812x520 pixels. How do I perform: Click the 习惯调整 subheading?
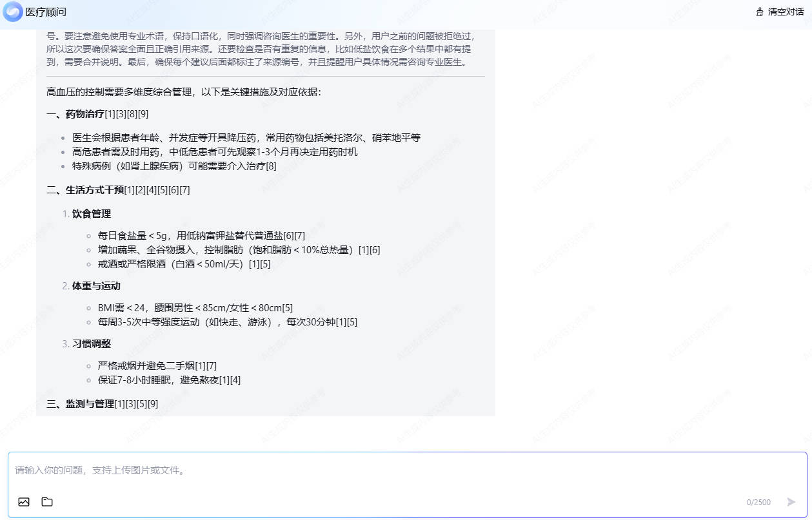92,344
